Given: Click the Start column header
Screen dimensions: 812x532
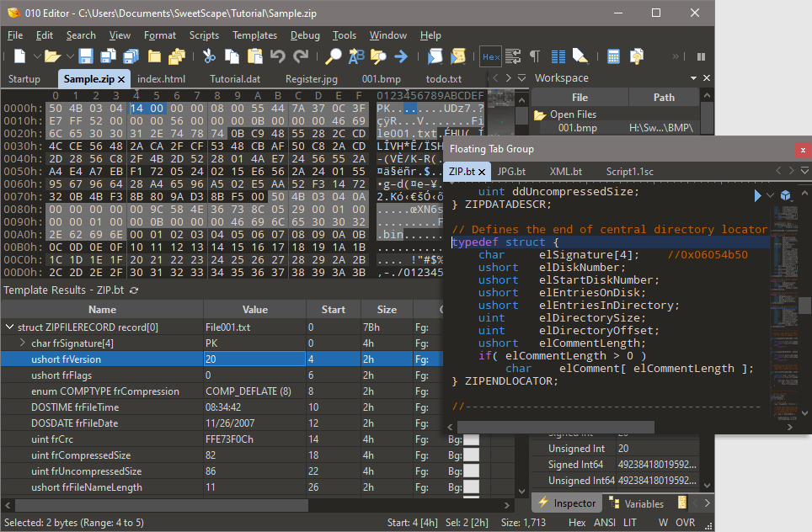Looking at the screenshot, I should (333, 310).
